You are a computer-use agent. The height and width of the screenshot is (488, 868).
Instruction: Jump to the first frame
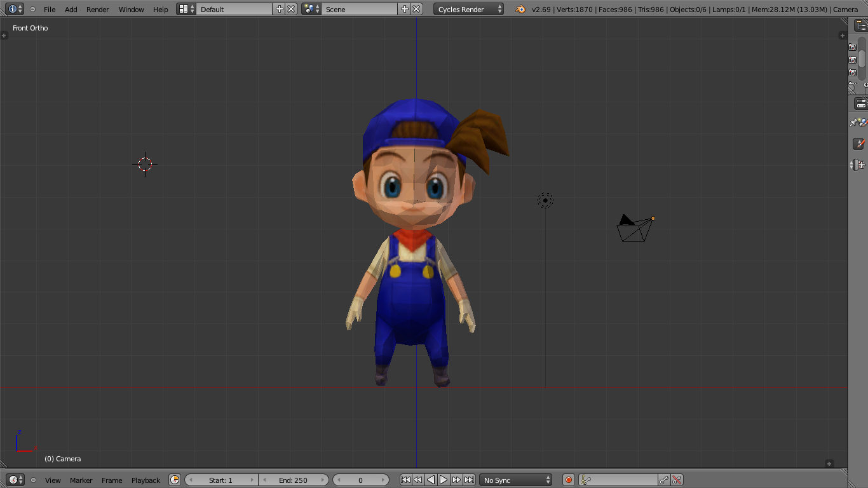coord(405,480)
